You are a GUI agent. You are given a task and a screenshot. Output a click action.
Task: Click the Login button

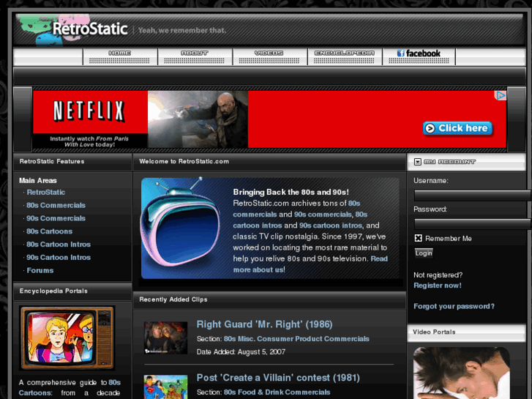click(424, 253)
